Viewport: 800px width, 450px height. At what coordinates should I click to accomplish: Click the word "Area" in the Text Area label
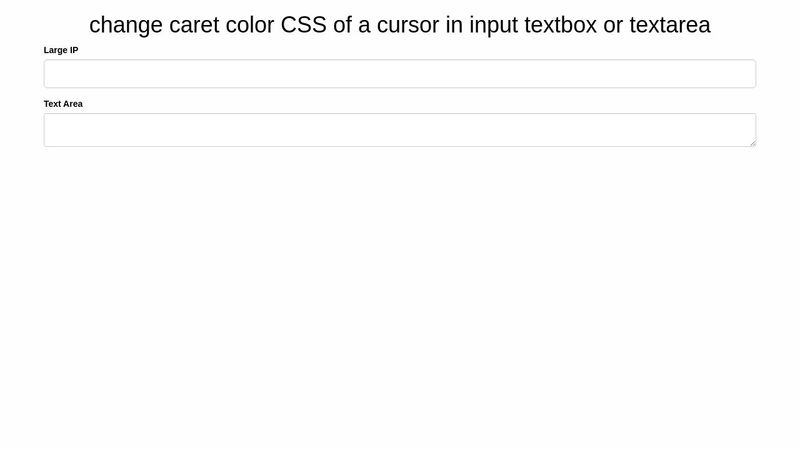pyautogui.click(x=72, y=103)
